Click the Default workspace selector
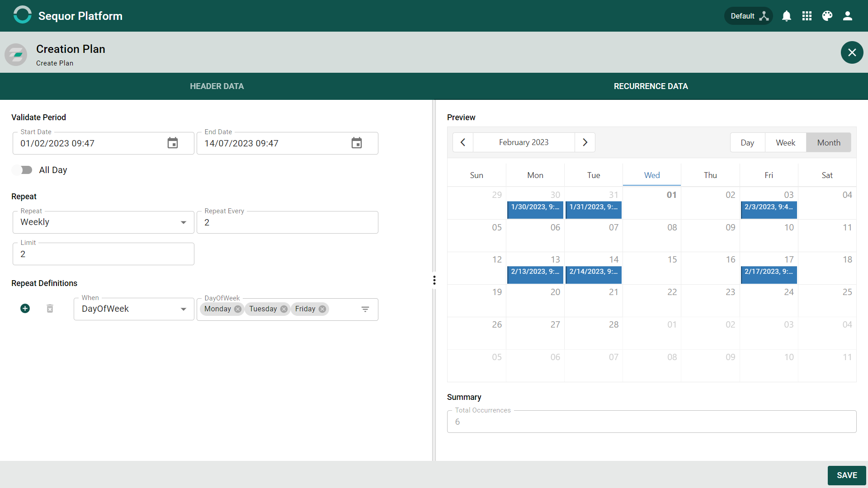Viewport: 868px width, 488px height. [x=749, y=16]
